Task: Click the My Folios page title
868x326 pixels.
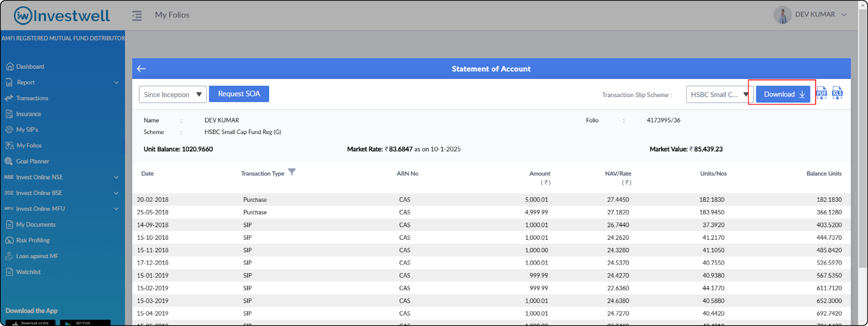Action: point(172,15)
